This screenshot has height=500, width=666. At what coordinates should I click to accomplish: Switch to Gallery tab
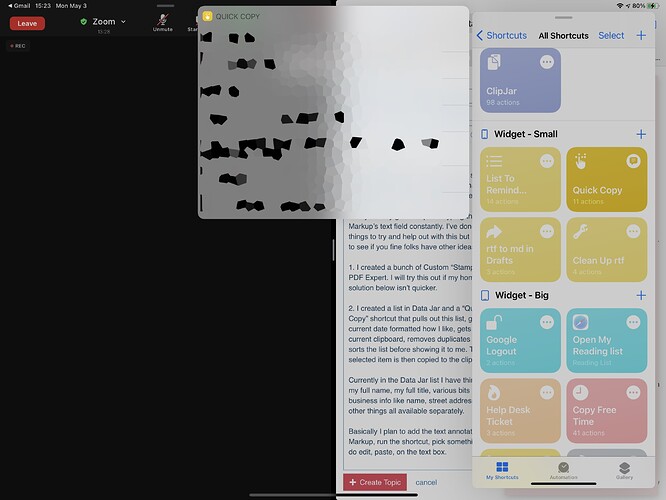point(624,471)
